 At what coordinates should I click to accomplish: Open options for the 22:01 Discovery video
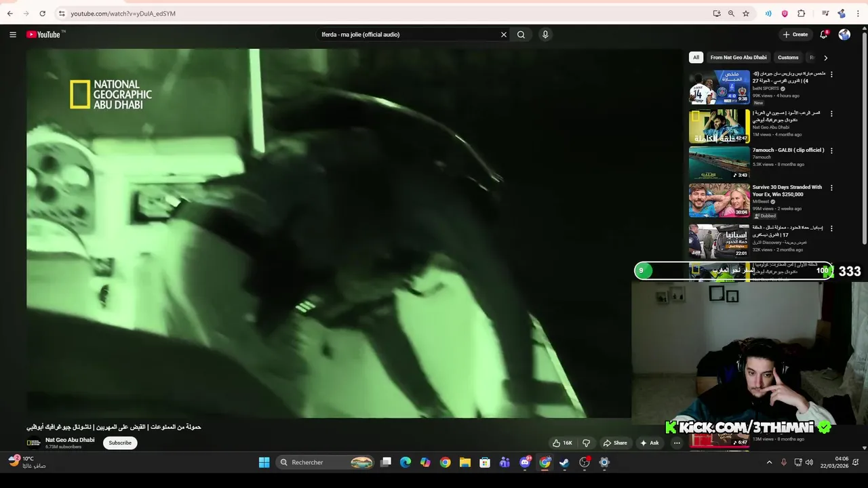tap(831, 228)
